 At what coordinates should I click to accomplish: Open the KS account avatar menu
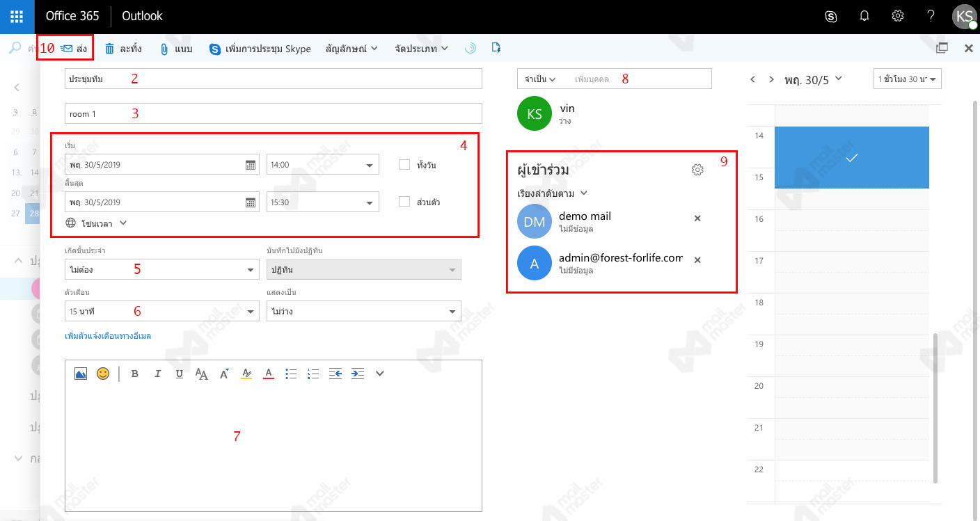pos(965,17)
